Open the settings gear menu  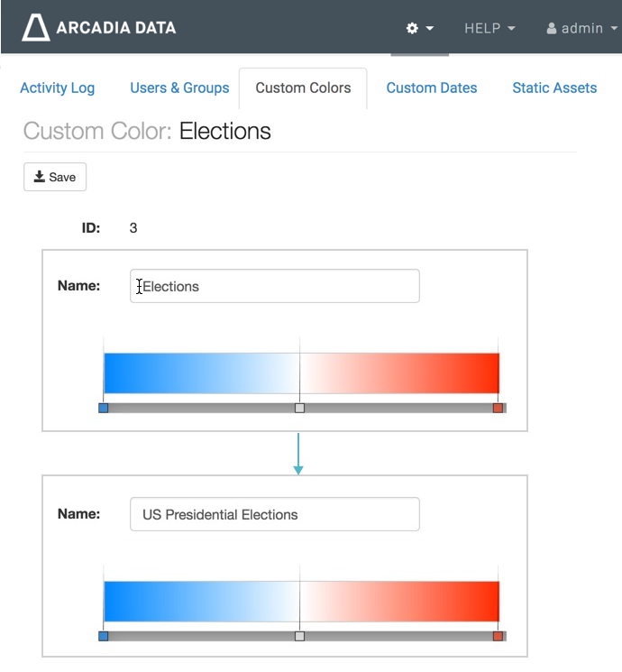point(419,28)
